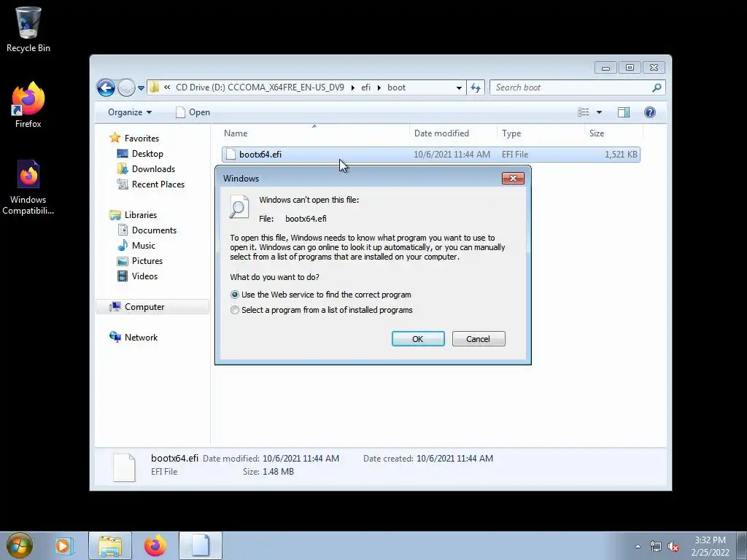The height and width of the screenshot is (560, 747).
Task: Select Computer in the navigation pane
Action: [152, 307]
